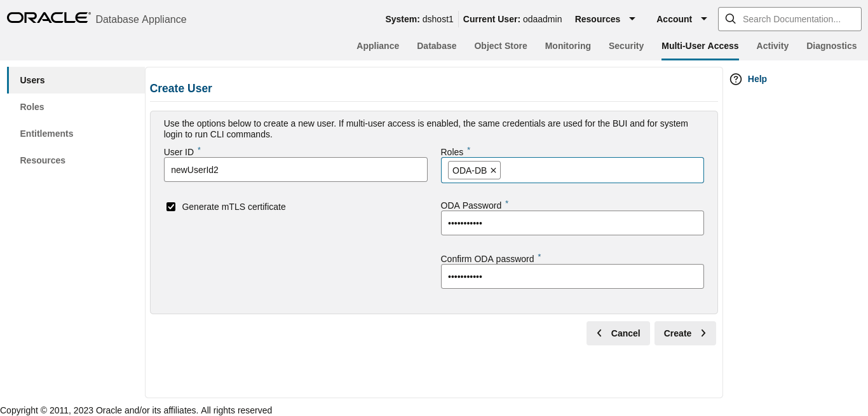Click the Search Documentation field

click(x=797, y=19)
